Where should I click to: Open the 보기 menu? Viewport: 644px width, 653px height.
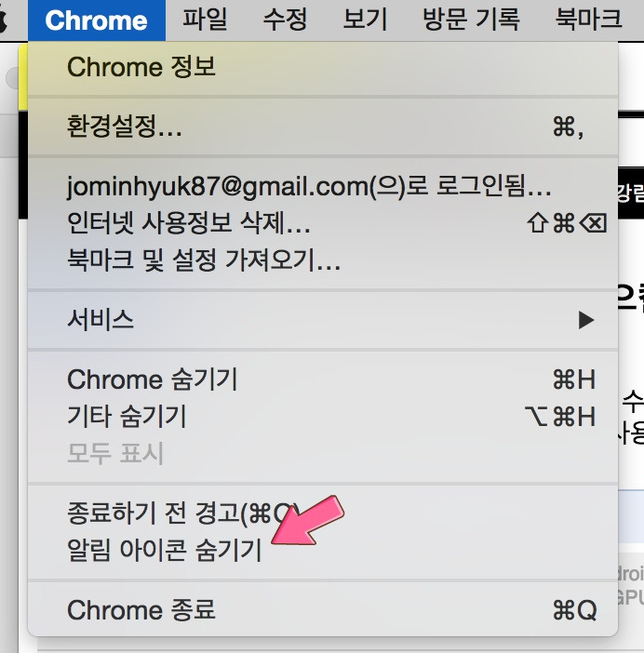[365, 20]
